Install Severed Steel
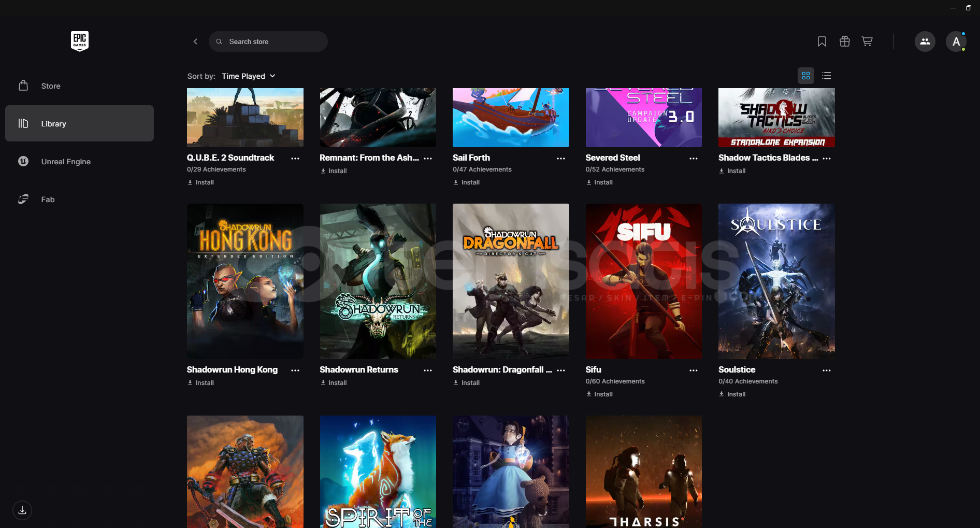Viewport: 980px width, 528px height. click(x=599, y=182)
